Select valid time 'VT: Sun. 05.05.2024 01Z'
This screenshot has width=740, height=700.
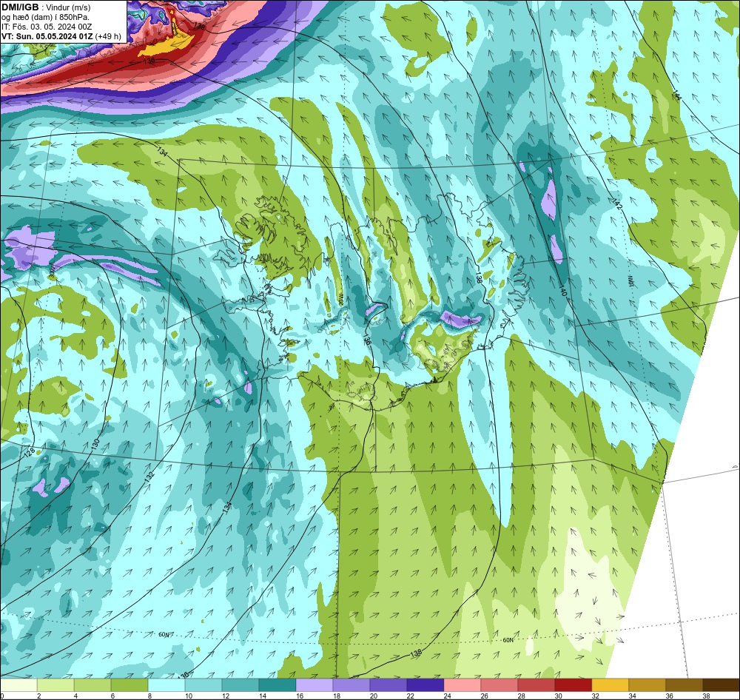47,36
